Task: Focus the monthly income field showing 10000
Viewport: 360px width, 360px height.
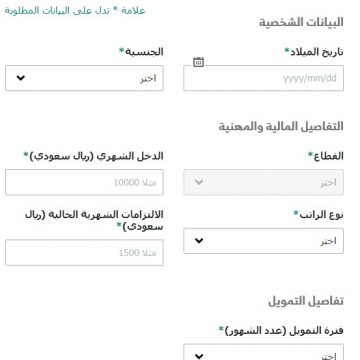Action: 84,182
